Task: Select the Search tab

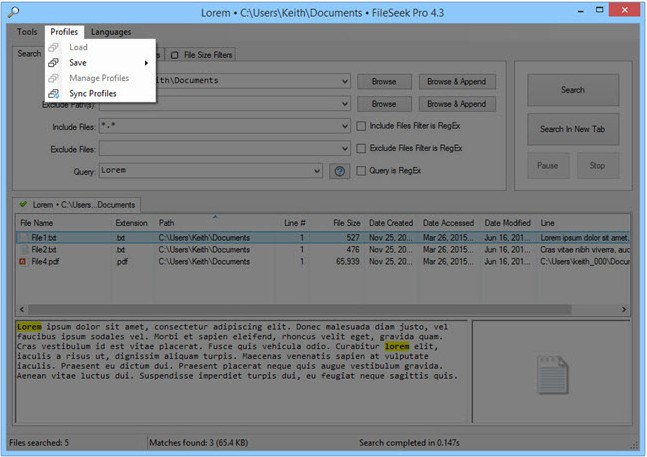Action: pyautogui.click(x=29, y=54)
